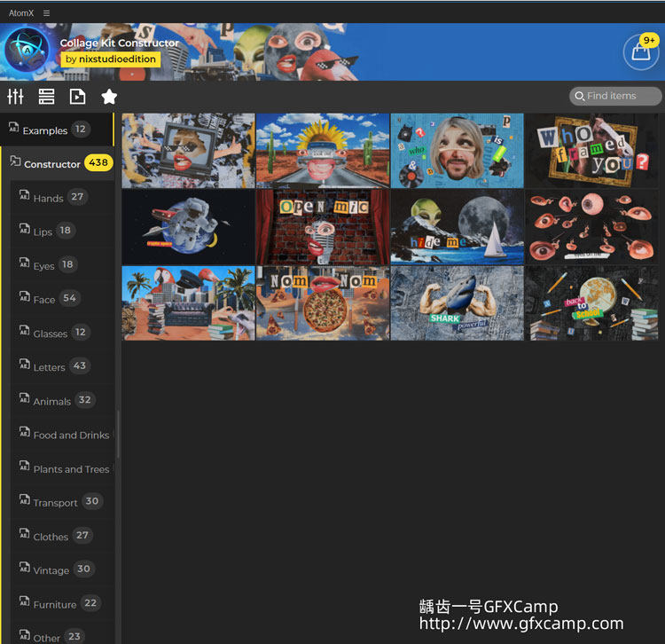665x644 pixels.
Task: Select the Open mic thumbnail
Action: tap(323, 227)
